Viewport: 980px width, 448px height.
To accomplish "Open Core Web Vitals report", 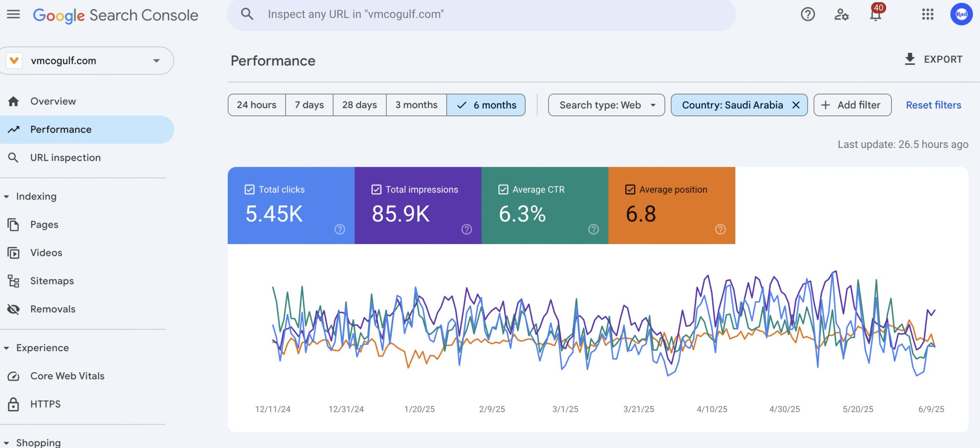I will (67, 376).
